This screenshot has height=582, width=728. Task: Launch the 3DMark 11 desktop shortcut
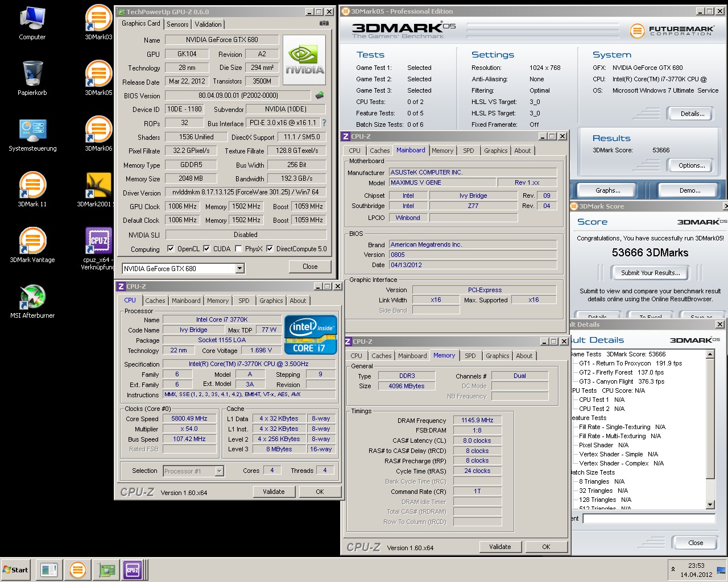coord(32,190)
